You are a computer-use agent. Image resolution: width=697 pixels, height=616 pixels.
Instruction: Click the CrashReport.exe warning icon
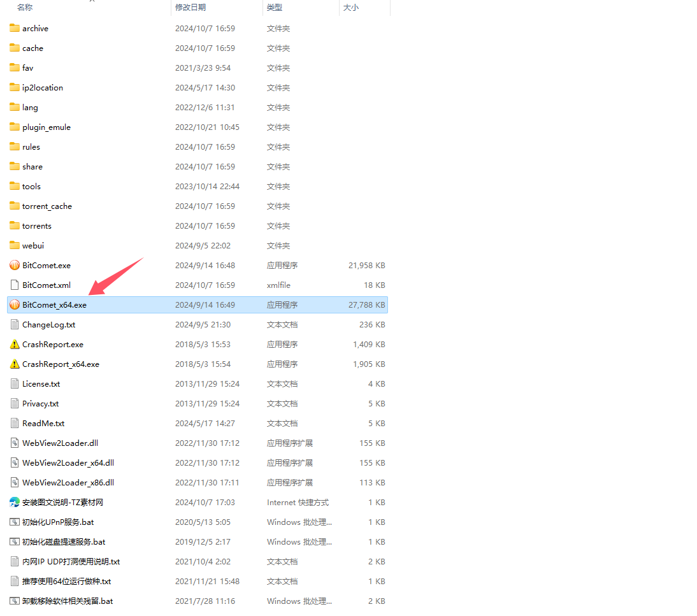[x=15, y=345]
